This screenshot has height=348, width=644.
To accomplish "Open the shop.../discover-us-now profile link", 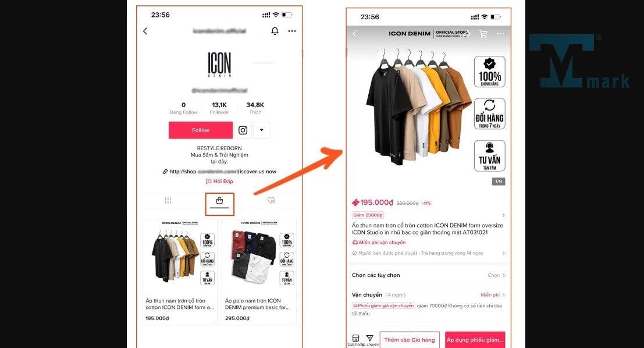I will [220, 172].
